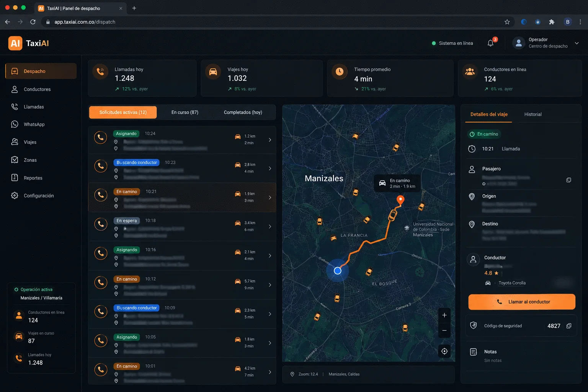The height and width of the screenshot is (392, 588).
Task: Open the notifications bell
Action: (x=490, y=43)
